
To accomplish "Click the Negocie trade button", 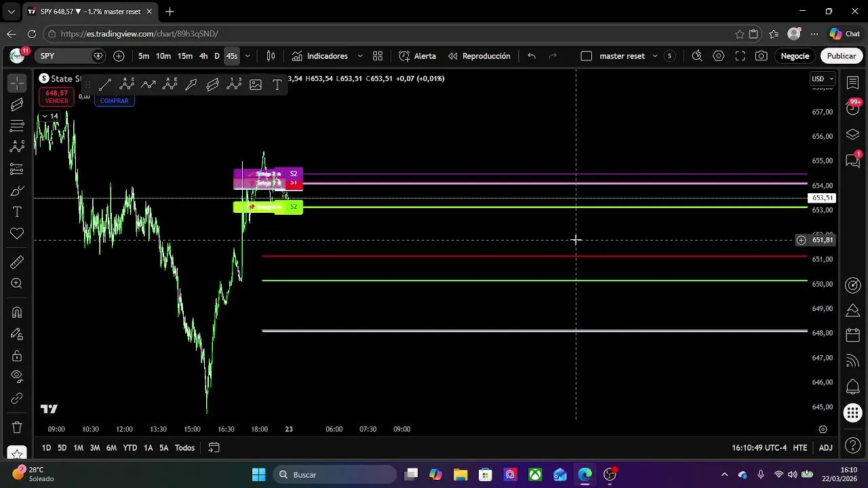I will [795, 56].
